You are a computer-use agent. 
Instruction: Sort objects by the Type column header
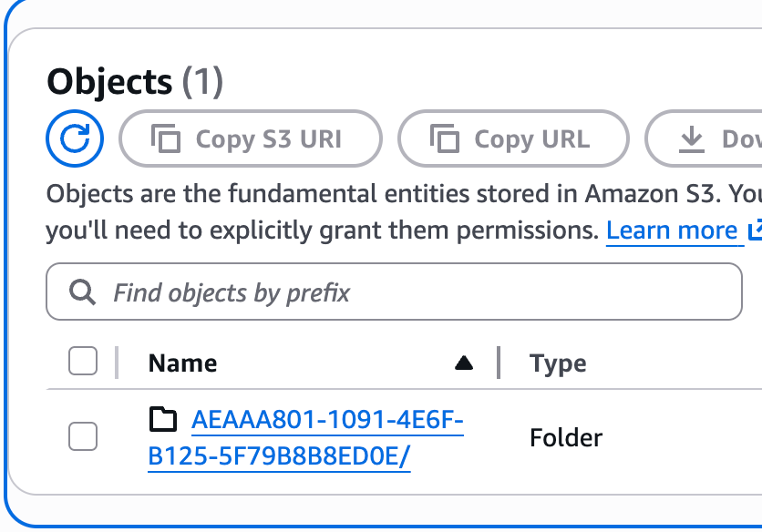(558, 363)
